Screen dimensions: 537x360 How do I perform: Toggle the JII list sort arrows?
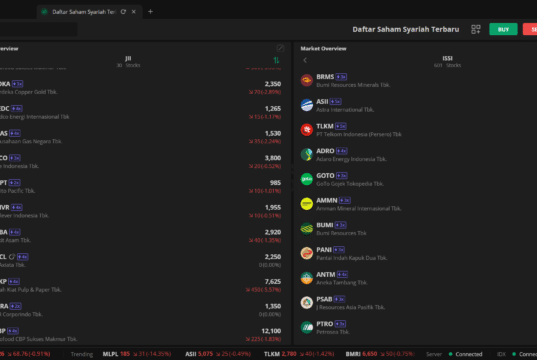[x=276, y=60]
